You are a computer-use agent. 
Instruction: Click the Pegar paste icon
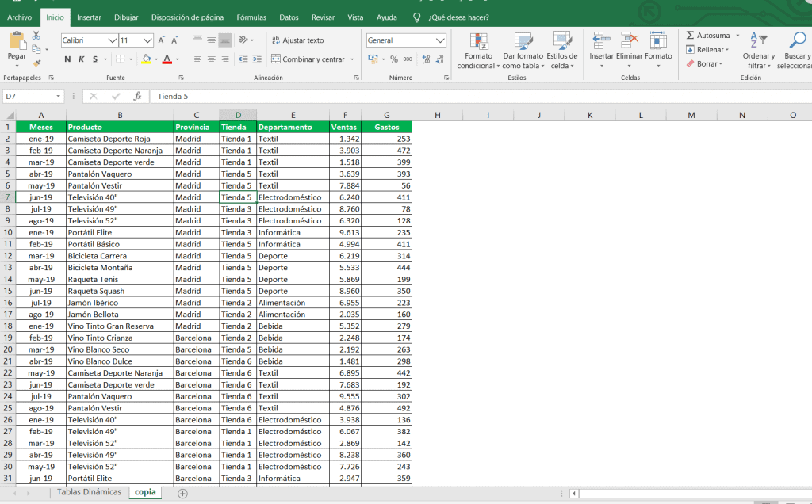tap(17, 41)
